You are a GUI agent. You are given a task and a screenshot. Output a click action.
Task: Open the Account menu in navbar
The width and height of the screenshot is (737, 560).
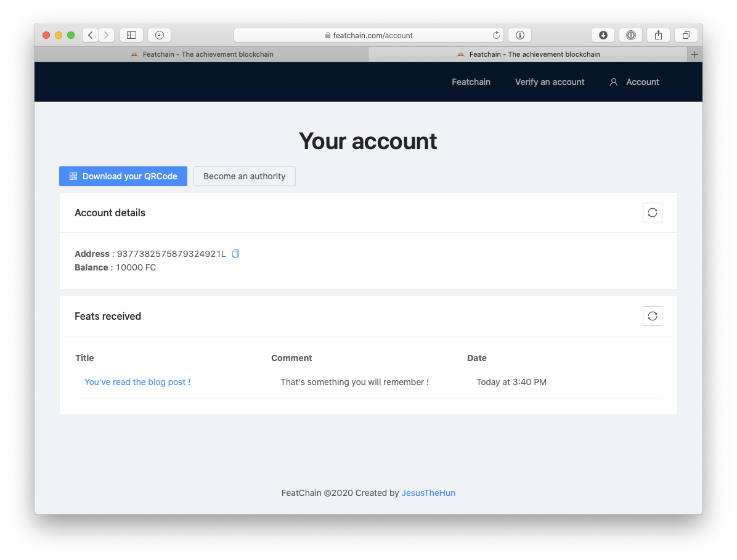click(x=635, y=82)
